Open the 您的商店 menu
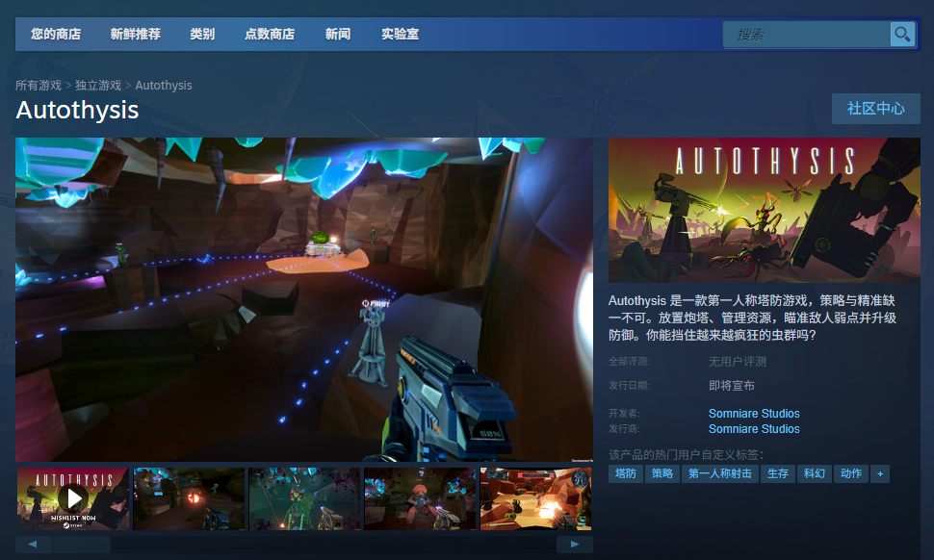The height and width of the screenshot is (560, 934). point(56,35)
